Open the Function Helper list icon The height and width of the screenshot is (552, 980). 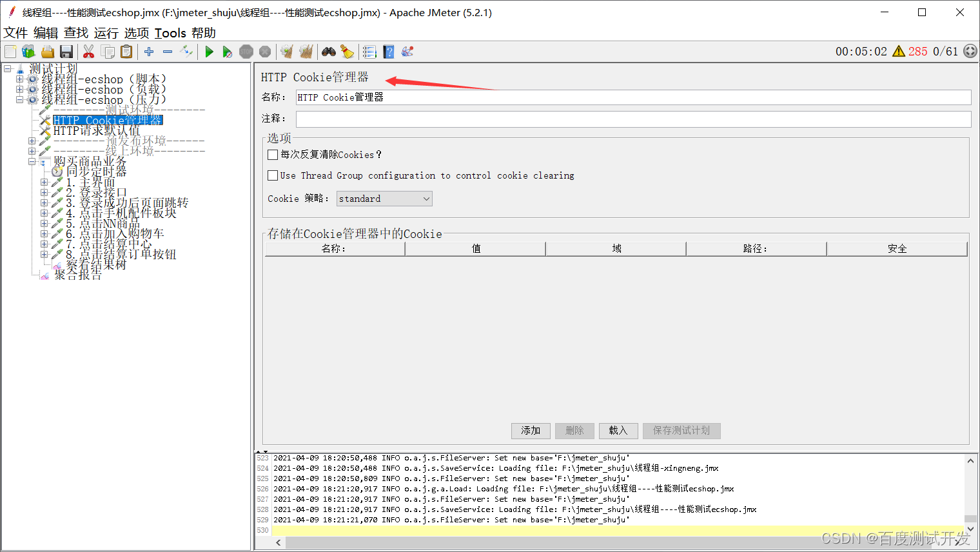(x=369, y=52)
